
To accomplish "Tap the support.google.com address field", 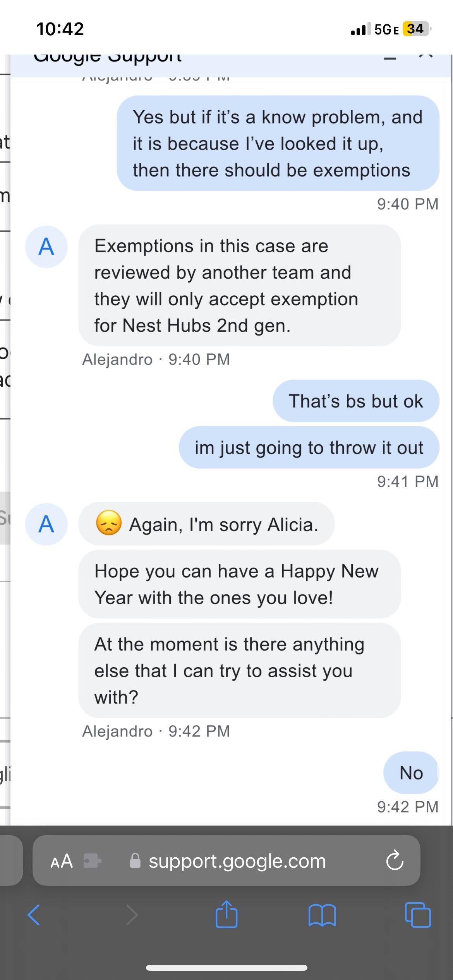I will pyautogui.click(x=237, y=861).
